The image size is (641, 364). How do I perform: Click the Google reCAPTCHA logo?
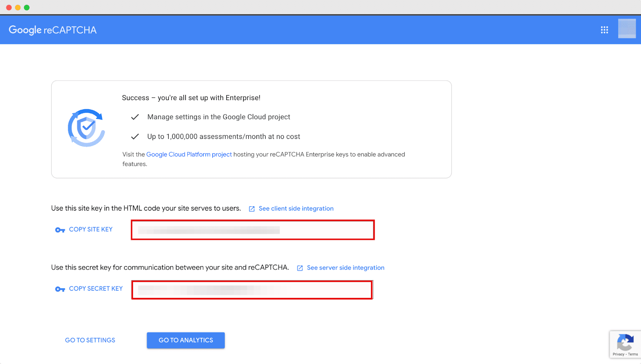click(52, 30)
